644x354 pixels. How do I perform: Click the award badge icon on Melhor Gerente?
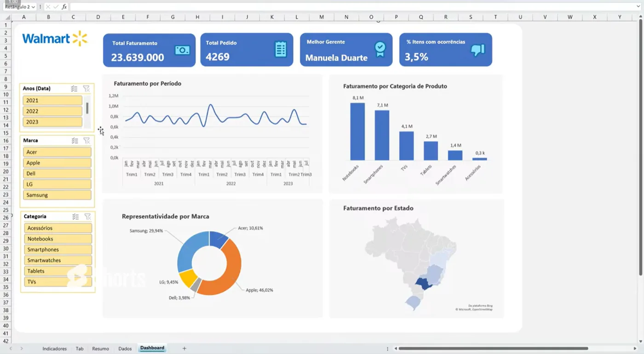pos(380,49)
